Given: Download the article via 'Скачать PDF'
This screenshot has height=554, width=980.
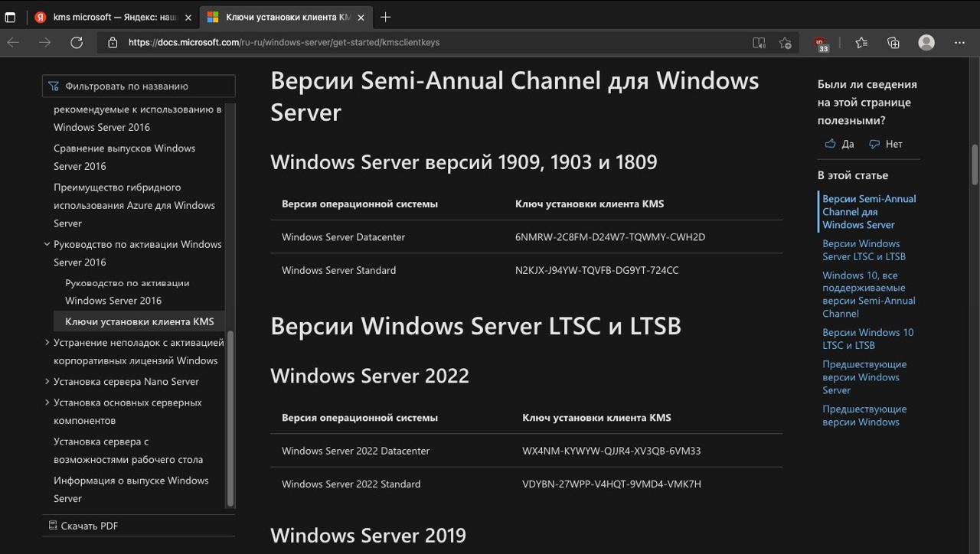Looking at the screenshot, I should pyautogui.click(x=83, y=526).
